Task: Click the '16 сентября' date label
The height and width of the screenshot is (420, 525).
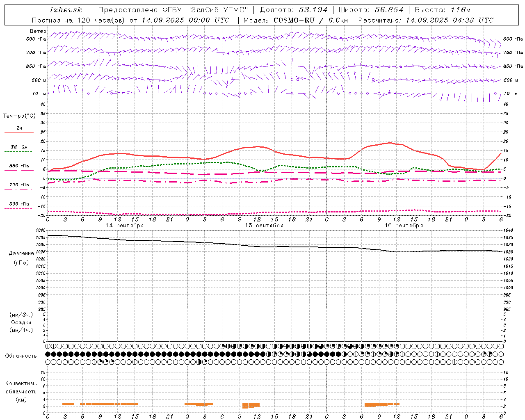Action: 404,226
